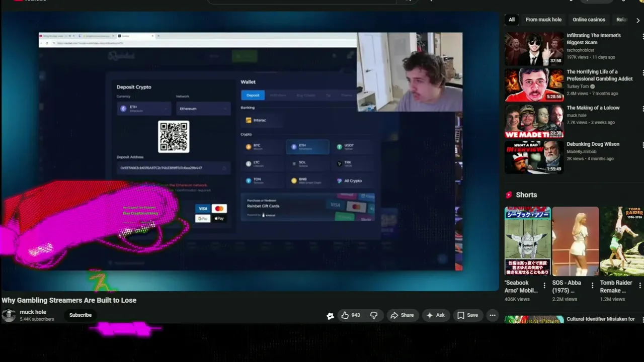This screenshot has height=362, width=644.
Task: Open Infiltrating The Internet's Biggest Scam thumbnail
Action: click(534, 49)
